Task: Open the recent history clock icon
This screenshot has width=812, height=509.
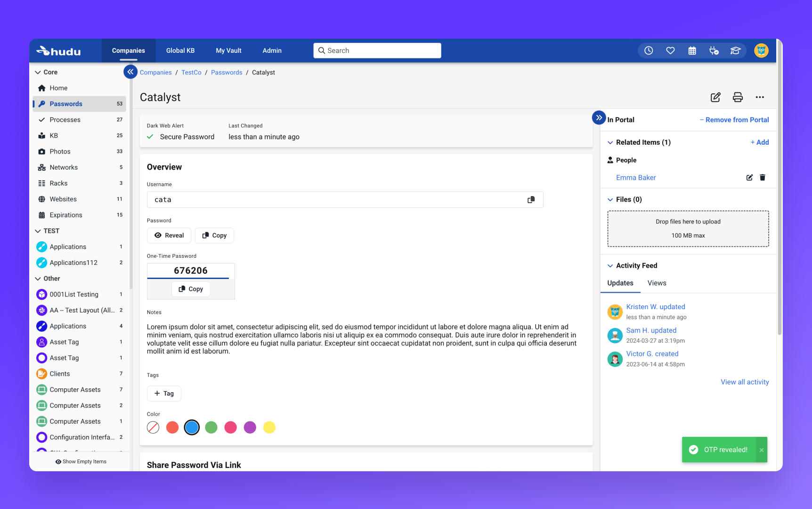Action: point(649,50)
